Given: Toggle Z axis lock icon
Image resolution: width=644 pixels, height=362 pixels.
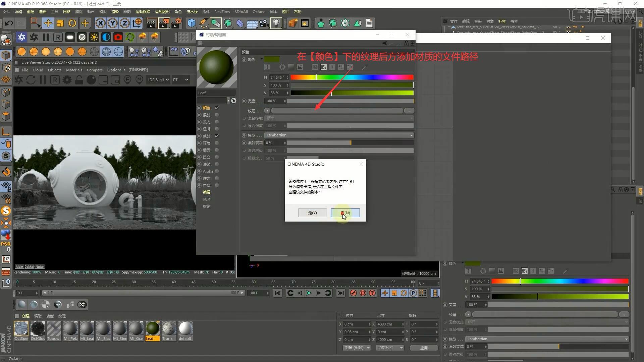Looking at the screenshot, I should [x=125, y=23].
